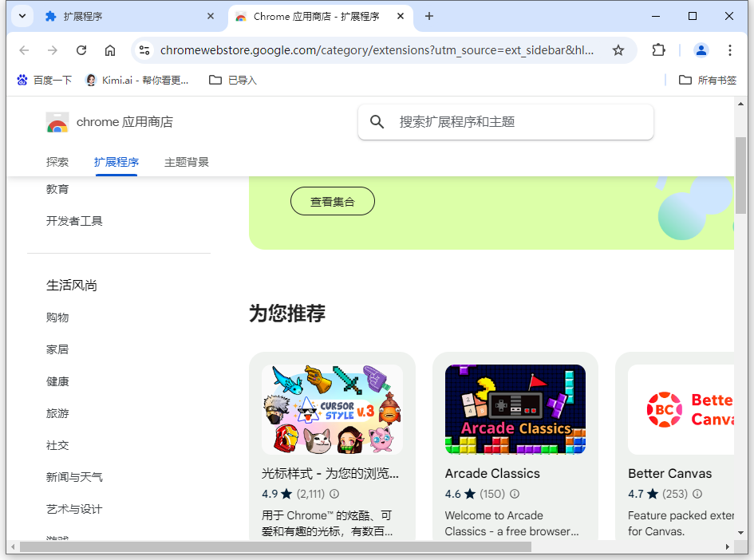
Task: Close the Chrome 应用商店 tab
Action: point(400,16)
